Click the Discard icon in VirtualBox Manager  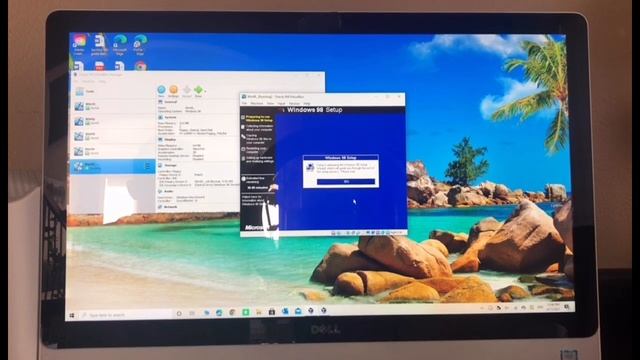coord(187,91)
